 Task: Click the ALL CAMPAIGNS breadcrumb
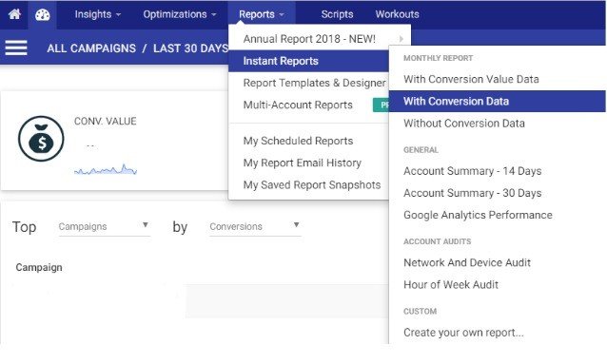pos(91,48)
